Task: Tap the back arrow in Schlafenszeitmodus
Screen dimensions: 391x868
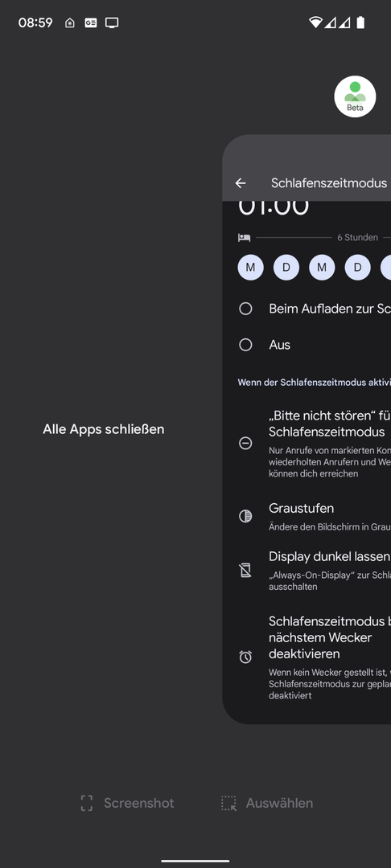Action: pyautogui.click(x=241, y=183)
